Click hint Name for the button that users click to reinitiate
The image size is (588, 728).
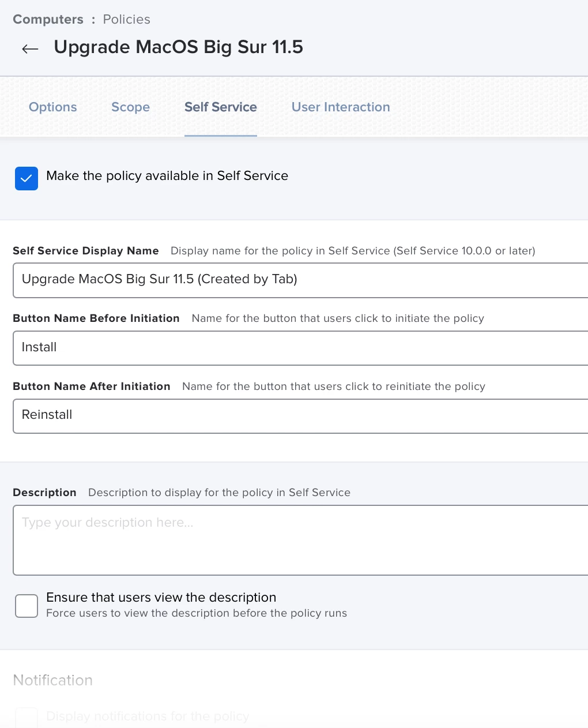[x=334, y=386]
